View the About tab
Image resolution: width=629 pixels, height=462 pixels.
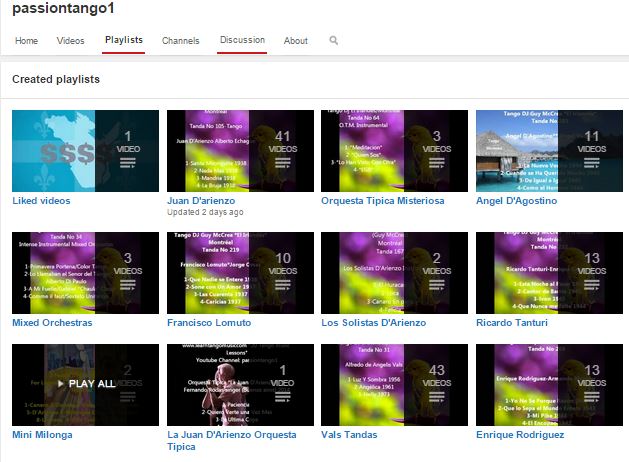296,41
